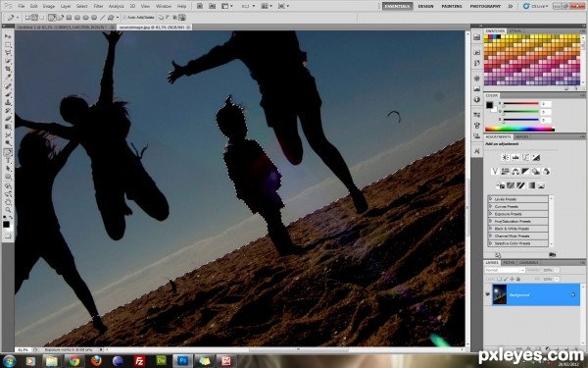Select the Clone Stamp tool
588x368 pixels.
pos(8,102)
